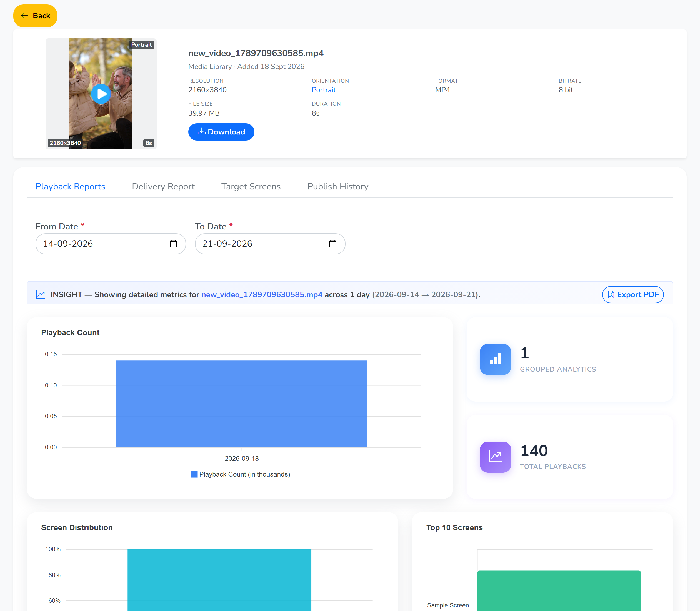Click the blue Playback Count bar

pos(242,404)
